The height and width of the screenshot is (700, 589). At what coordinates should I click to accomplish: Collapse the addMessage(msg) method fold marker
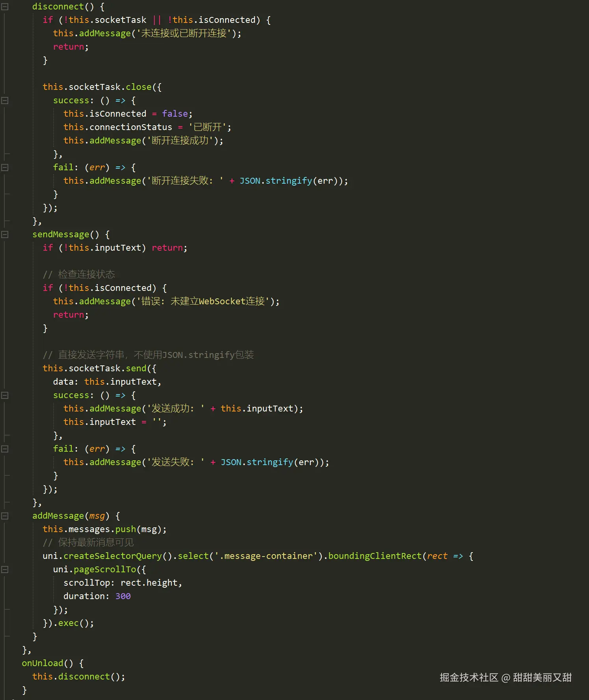pos(5,516)
